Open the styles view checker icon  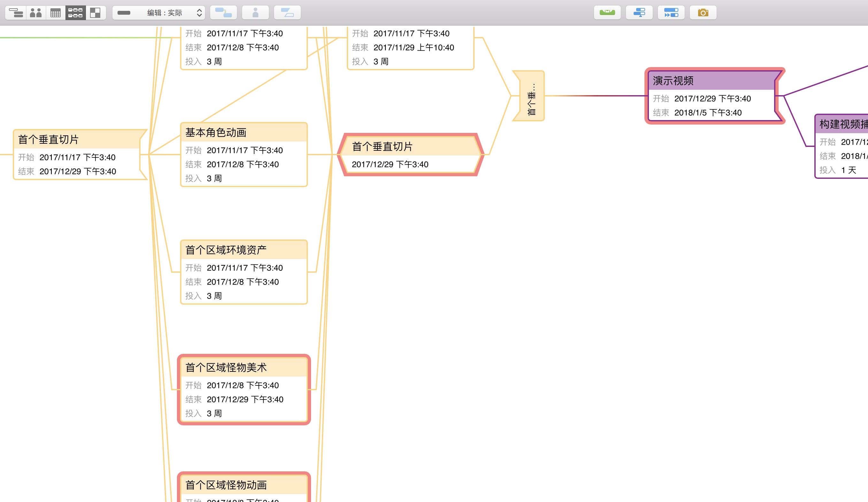pyautogui.click(x=95, y=13)
